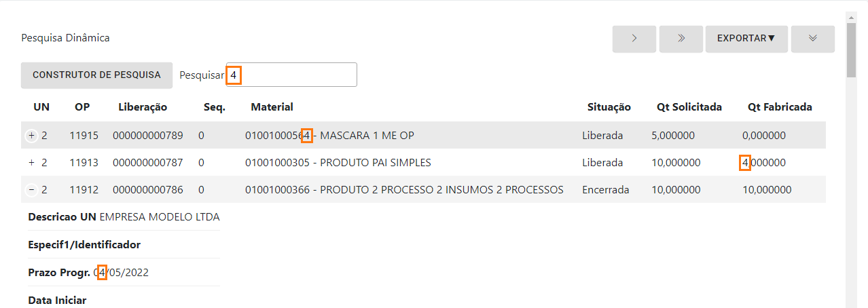This screenshot has height=308, width=868.
Task: Sort by OP column header
Action: (x=82, y=107)
